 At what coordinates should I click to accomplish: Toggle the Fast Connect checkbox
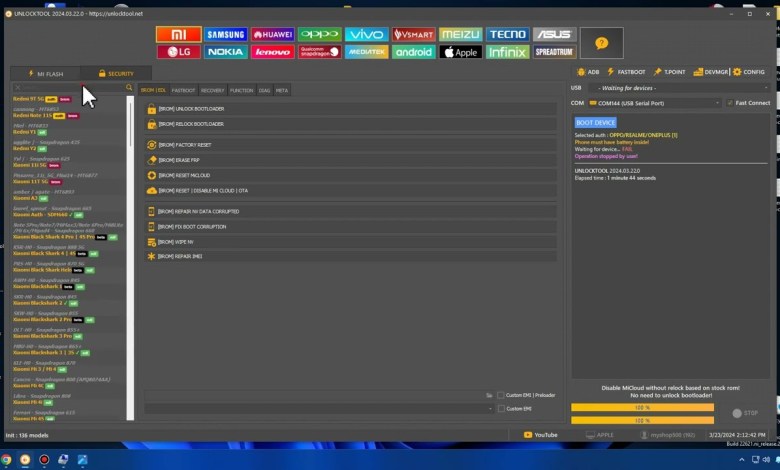click(729, 103)
